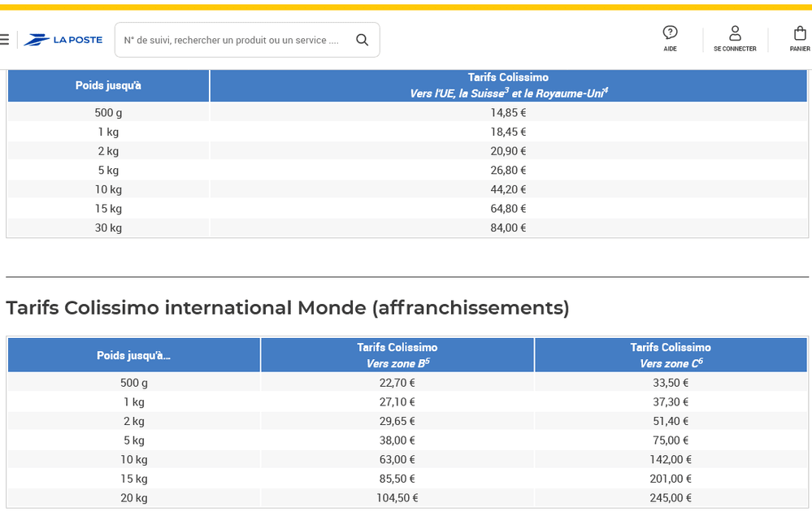Click footnote 3 next to Suisse
Viewport: 812px width, 529px height.
506,90
